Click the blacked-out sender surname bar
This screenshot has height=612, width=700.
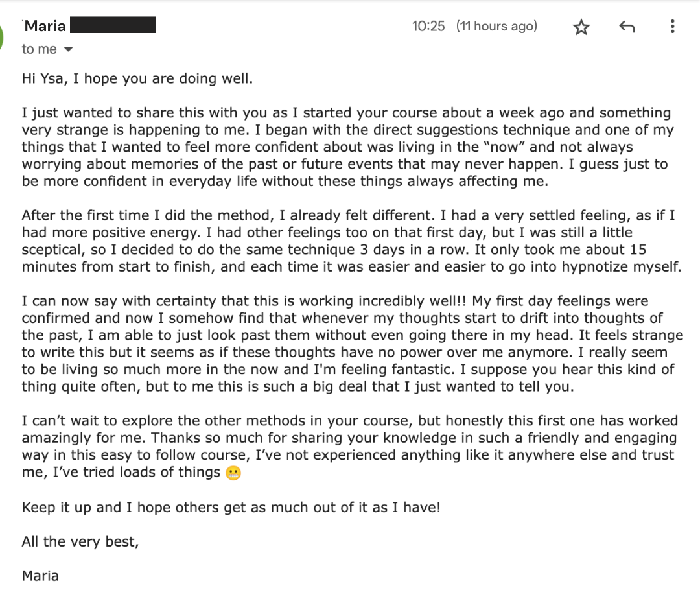click(x=112, y=26)
